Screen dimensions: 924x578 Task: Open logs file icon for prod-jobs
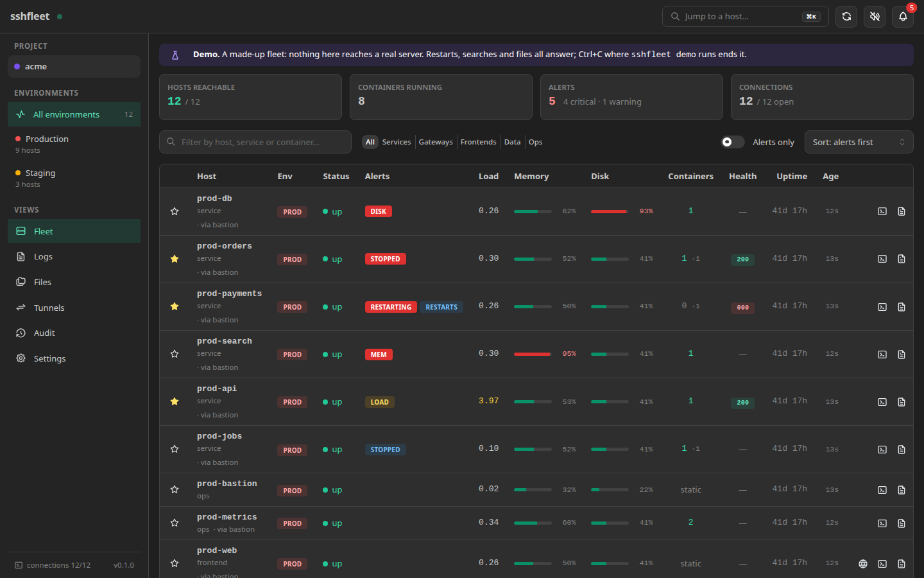click(x=902, y=450)
